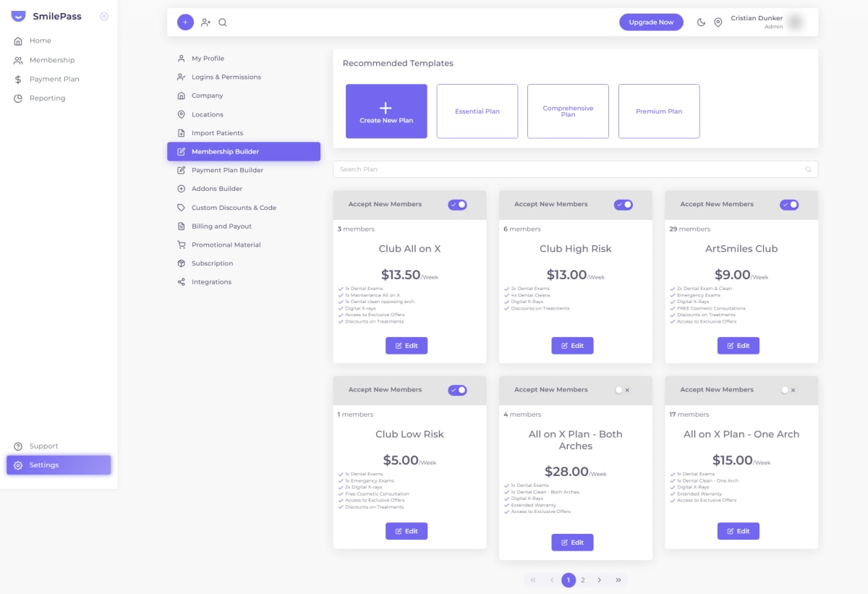Edit the Club High Risk plan
Image resolution: width=868 pixels, height=594 pixels.
[572, 346]
